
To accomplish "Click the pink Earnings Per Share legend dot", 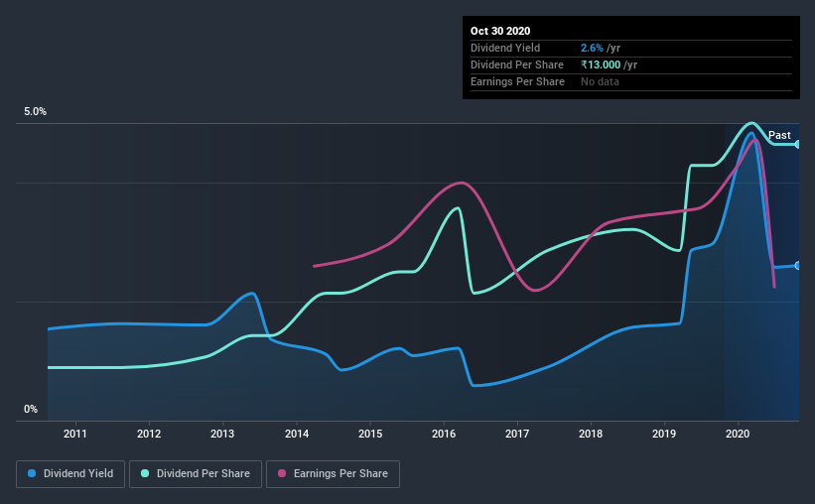I will pos(282,473).
